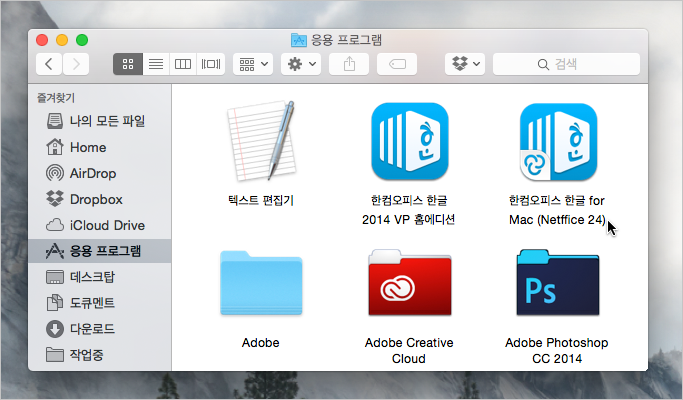Select 나의 모든 파일 in sidebar
The width and height of the screenshot is (683, 400).
click(x=100, y=121)
